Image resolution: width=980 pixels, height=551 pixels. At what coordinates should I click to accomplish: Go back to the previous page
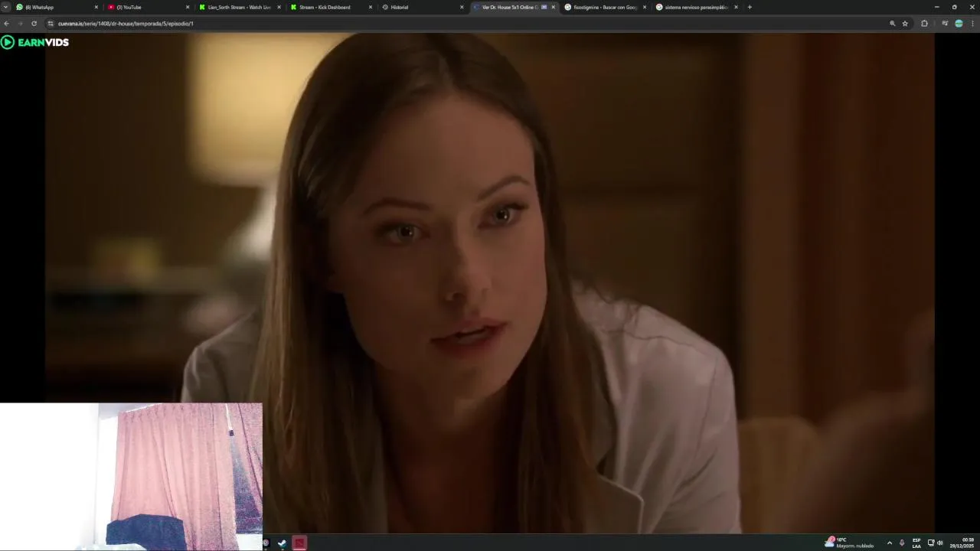click(6, 24)
